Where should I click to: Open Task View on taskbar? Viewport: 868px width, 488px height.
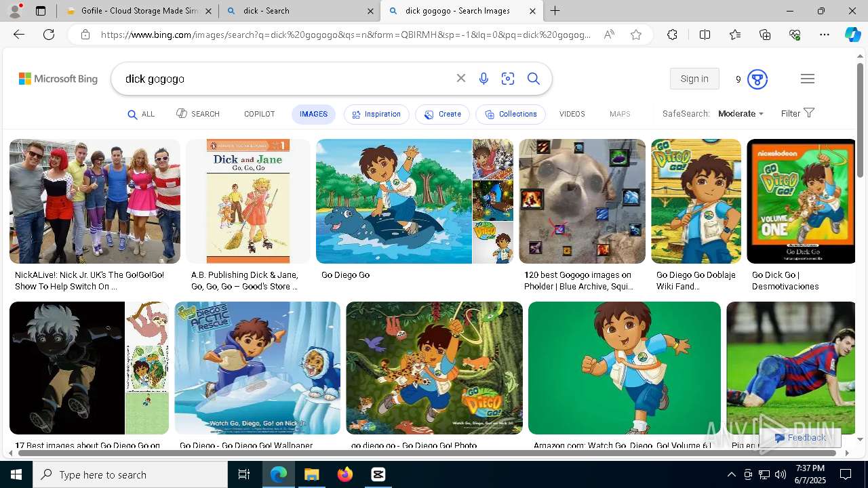[244, 474]
